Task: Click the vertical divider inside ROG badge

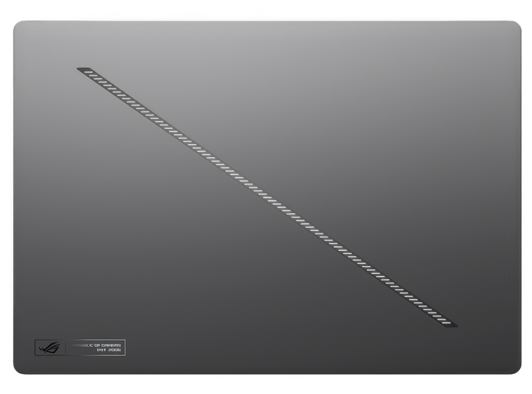Action: [65, 347]
